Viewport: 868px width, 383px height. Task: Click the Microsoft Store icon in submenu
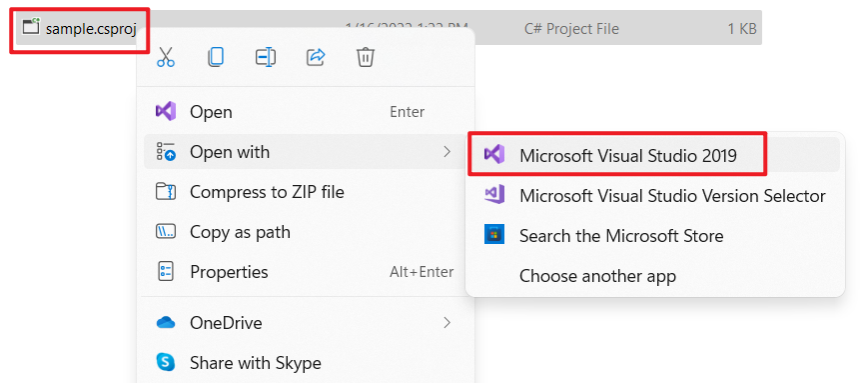[492, 236]
